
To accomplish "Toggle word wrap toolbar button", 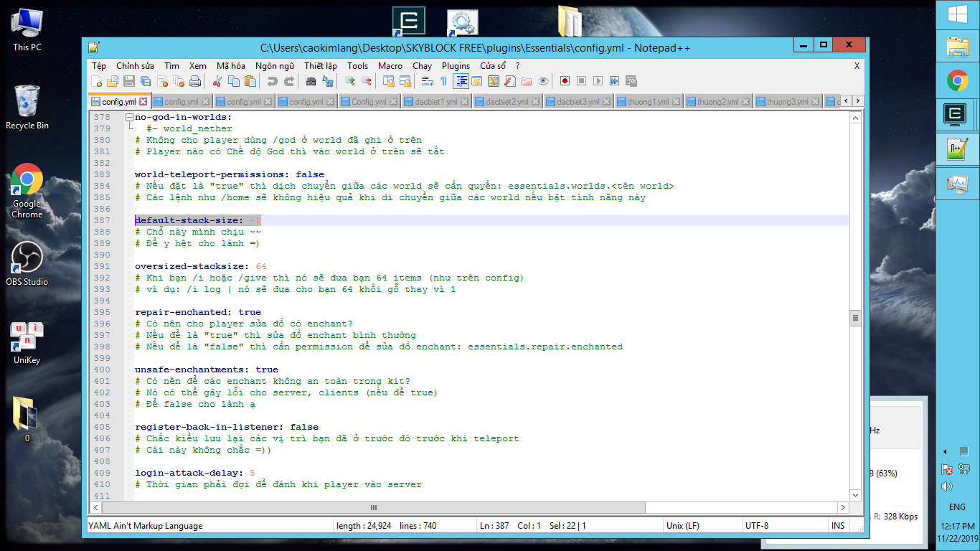I will point(427,81).
